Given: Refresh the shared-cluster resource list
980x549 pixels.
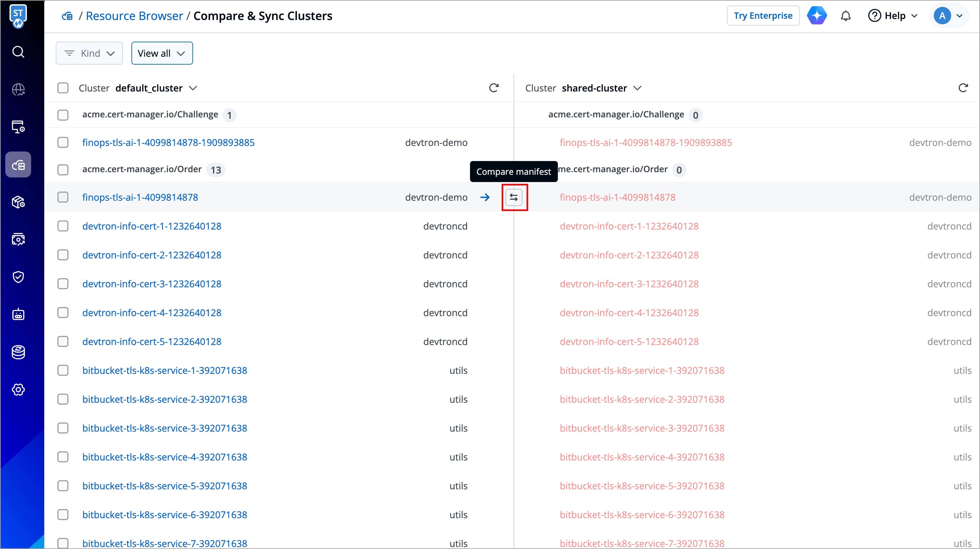Looking at the screenshot, I should point(963,88).
